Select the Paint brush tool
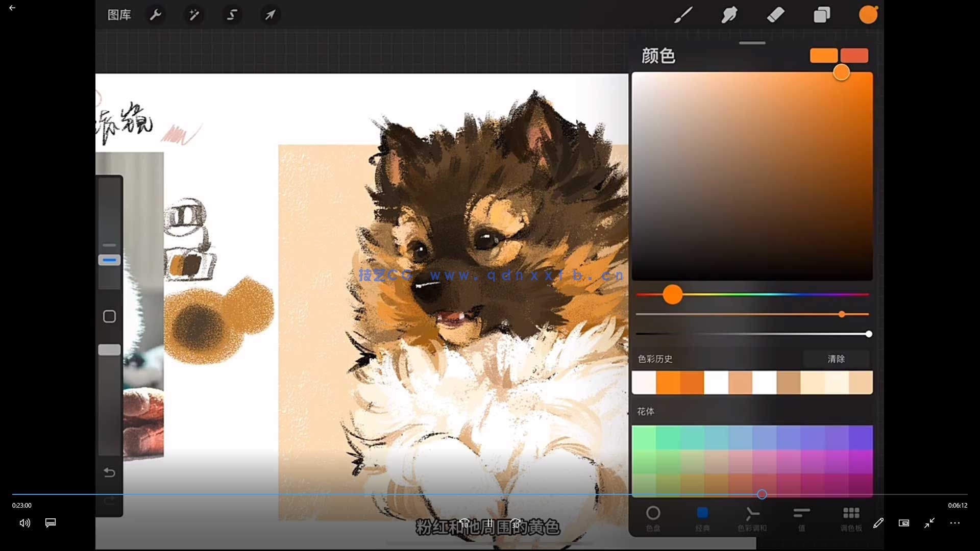This screenshot has height=551, width=980. tap(683, 15)
